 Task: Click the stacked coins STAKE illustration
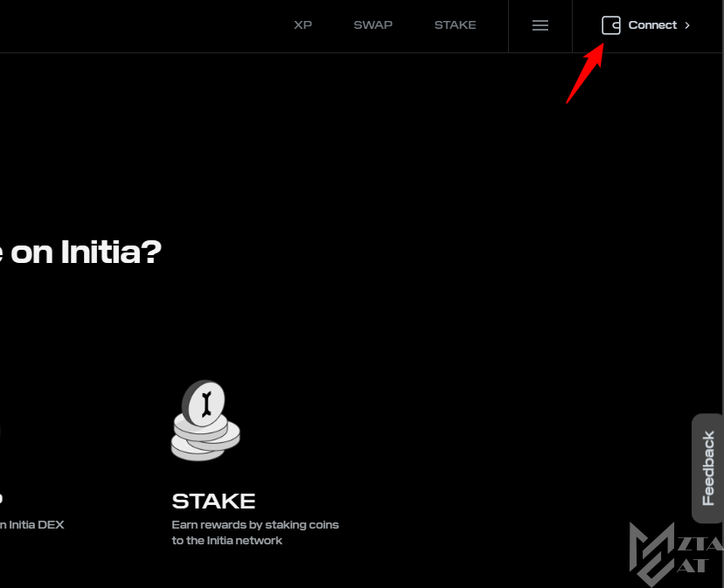[205, 420]
